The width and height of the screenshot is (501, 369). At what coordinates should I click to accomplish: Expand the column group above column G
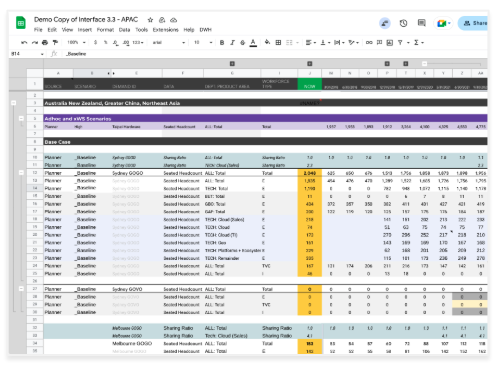(x=232, y=63)
